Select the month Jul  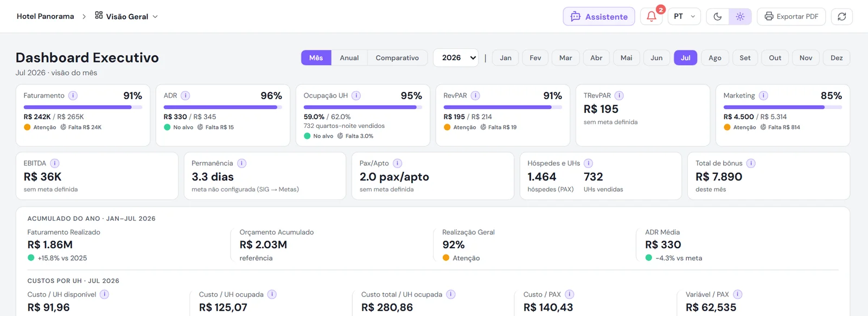coord(686,57)
